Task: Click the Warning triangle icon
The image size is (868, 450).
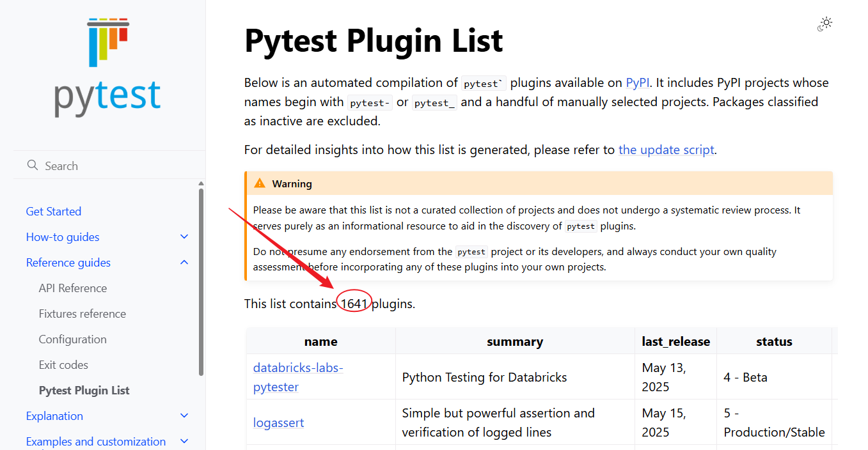Action: pyautogui.click(x=259, y=183)
